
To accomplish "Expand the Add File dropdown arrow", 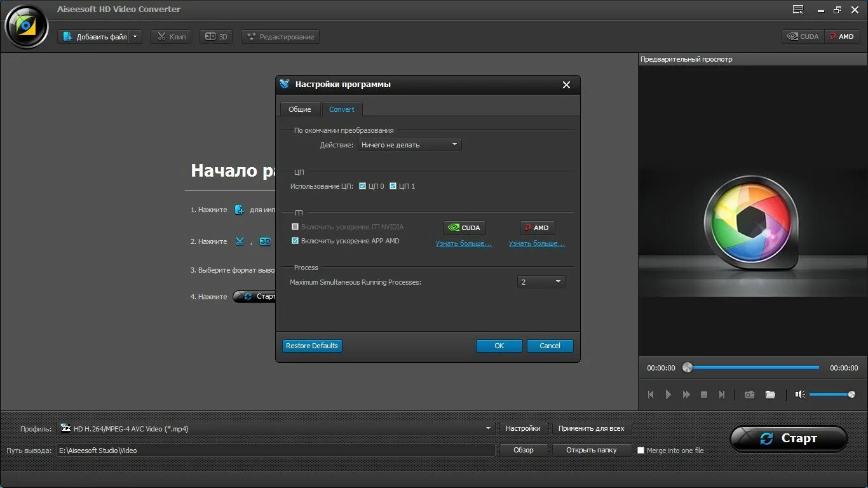I will point(135,37).
